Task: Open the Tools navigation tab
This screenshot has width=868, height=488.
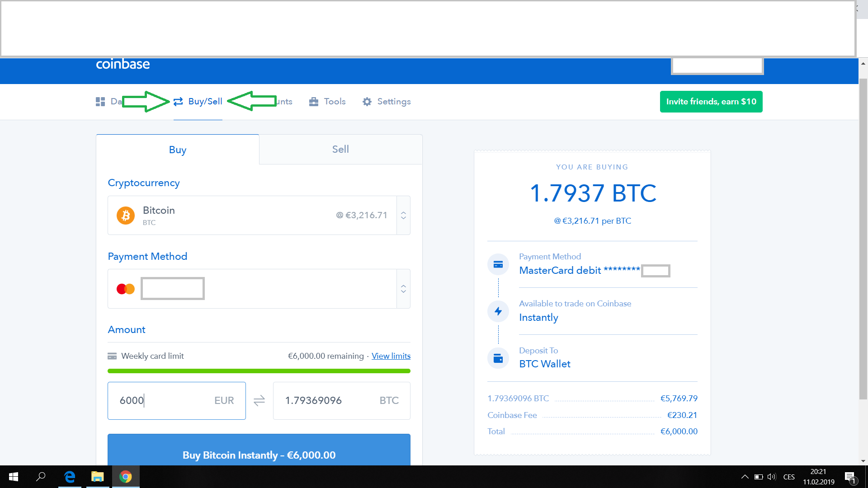Action: point(327,102)
